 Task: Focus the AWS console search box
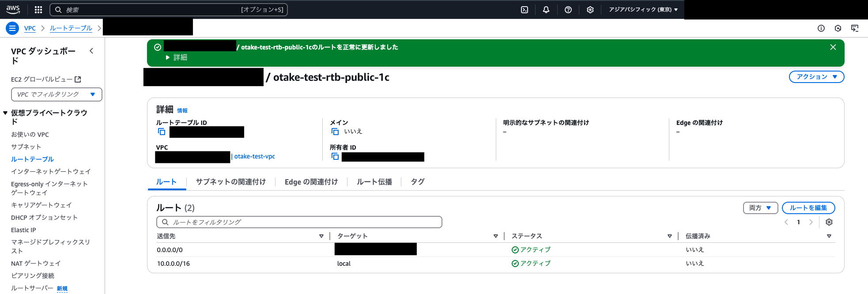169,10
